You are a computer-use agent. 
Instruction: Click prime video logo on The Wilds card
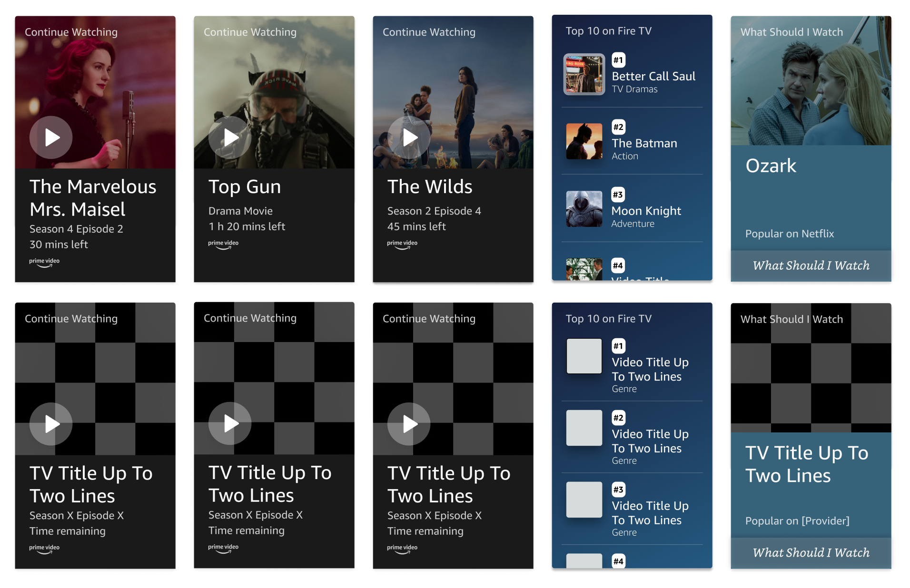point(402,245)
